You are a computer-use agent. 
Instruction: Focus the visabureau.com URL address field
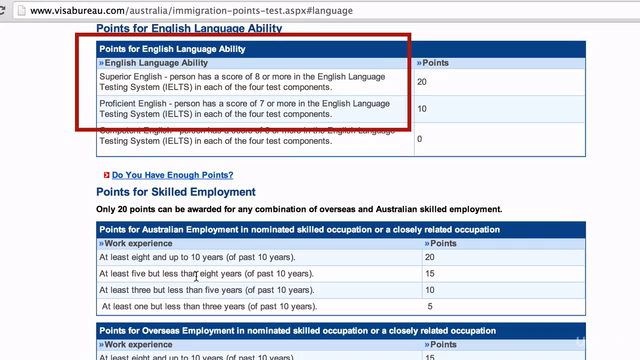[327, 11]
